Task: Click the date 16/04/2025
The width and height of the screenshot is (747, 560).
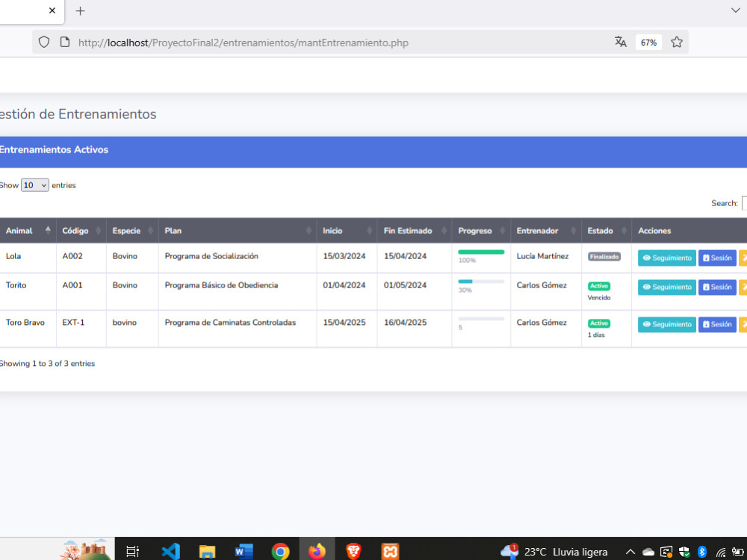Action: click(x=405, y=323)
